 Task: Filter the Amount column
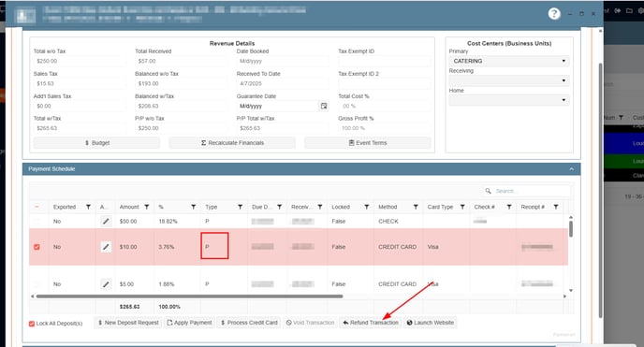[147, 207]
